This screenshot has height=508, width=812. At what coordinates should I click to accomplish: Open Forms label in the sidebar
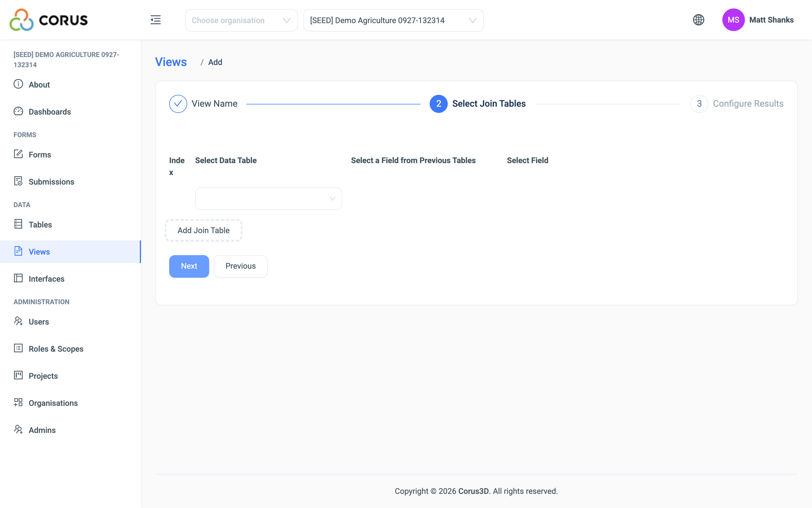click(x=40, y=155)
